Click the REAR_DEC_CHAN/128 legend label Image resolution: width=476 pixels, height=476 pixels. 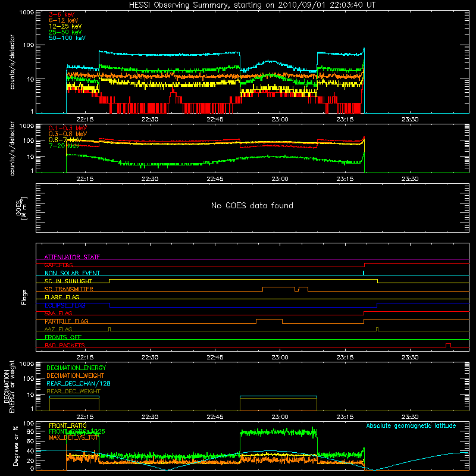pos(79,383)
